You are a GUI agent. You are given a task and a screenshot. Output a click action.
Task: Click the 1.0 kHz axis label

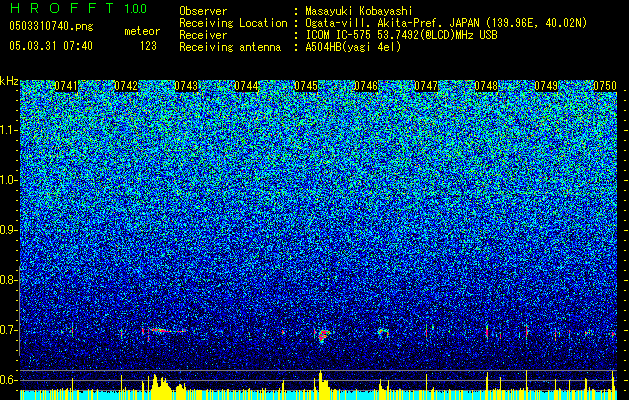tap(9, 180)
